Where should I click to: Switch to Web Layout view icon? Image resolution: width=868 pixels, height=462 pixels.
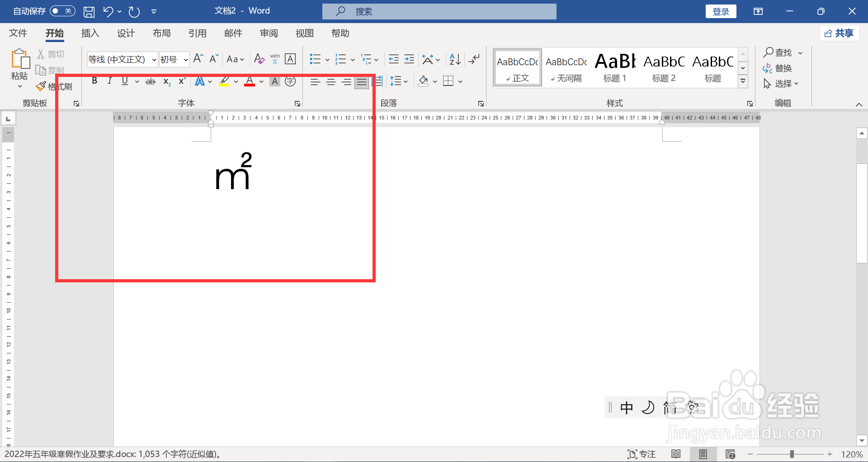point(730,454)
